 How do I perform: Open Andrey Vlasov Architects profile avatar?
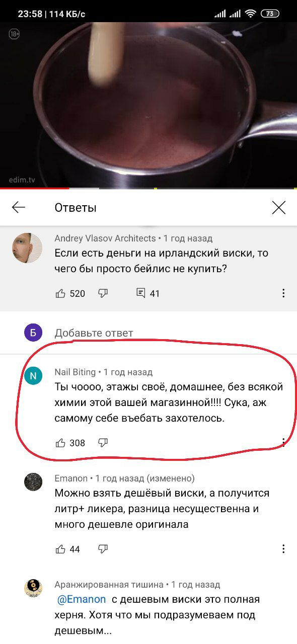(27, 248)
